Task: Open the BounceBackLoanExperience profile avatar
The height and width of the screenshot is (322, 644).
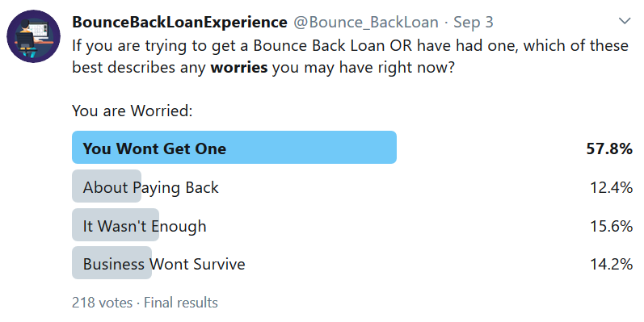Action: pyautogui.click(x=34, y=36)
